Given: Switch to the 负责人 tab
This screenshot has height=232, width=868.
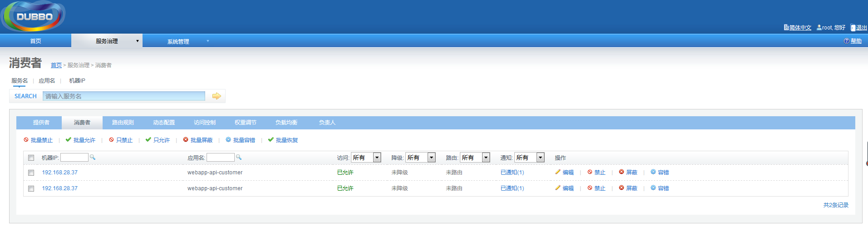Looking at the screenshot, I should point(327,123).
